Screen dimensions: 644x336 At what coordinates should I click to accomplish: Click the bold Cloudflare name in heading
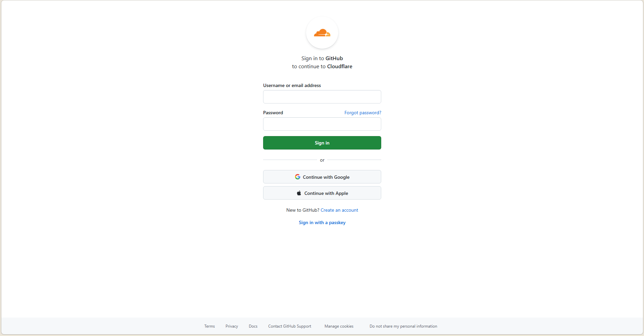click(339, 67)
